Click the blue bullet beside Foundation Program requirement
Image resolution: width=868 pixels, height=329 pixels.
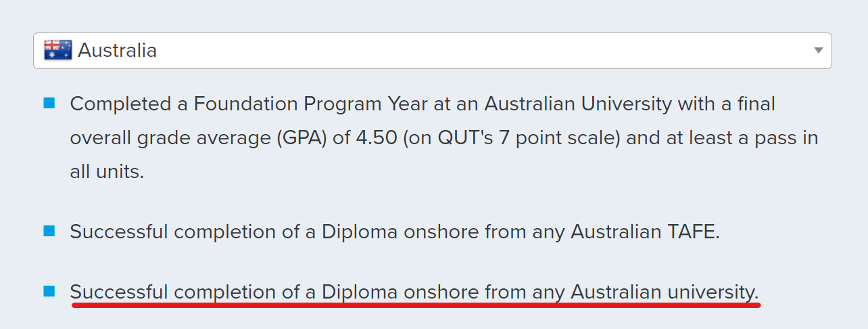49,104
